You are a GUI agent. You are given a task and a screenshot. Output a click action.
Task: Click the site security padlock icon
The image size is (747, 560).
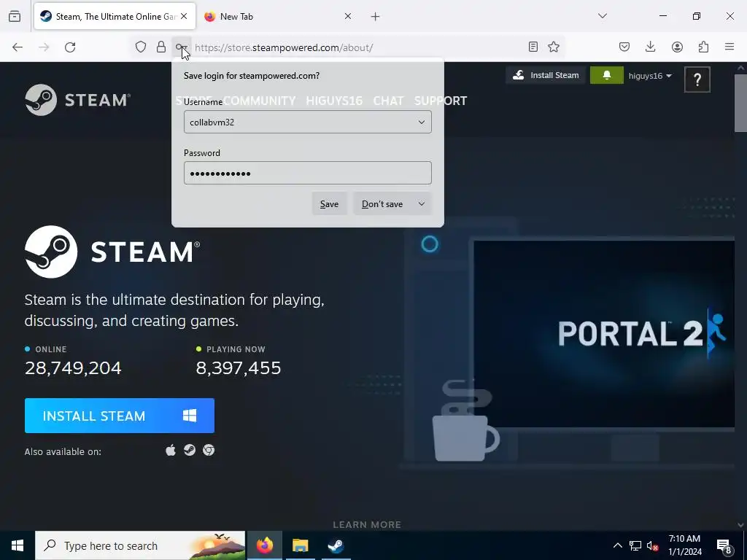click(161, 47)
